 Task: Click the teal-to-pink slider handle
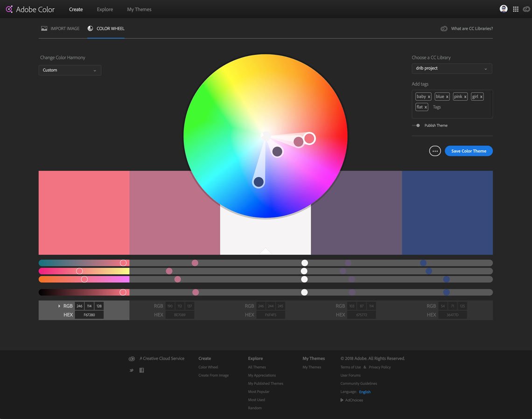click(123, 263)
